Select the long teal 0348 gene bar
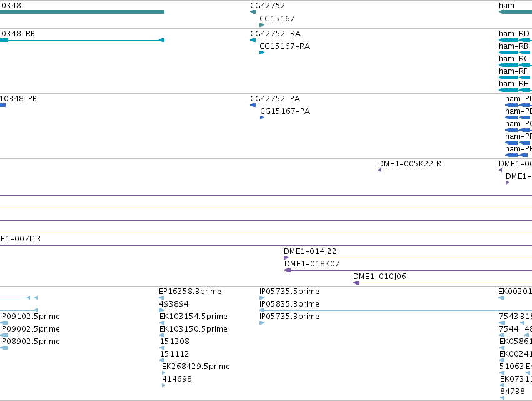 click(x=82, y=12)
